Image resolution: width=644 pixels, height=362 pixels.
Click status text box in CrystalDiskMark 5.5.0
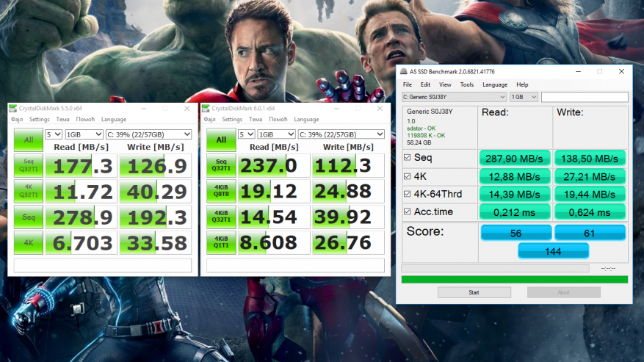point(103,265)
